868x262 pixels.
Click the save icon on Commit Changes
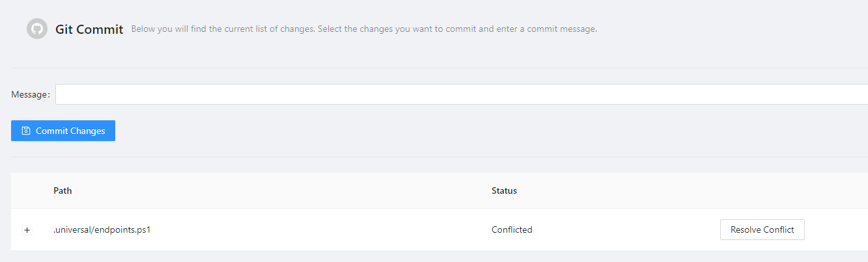pos(26,131)
